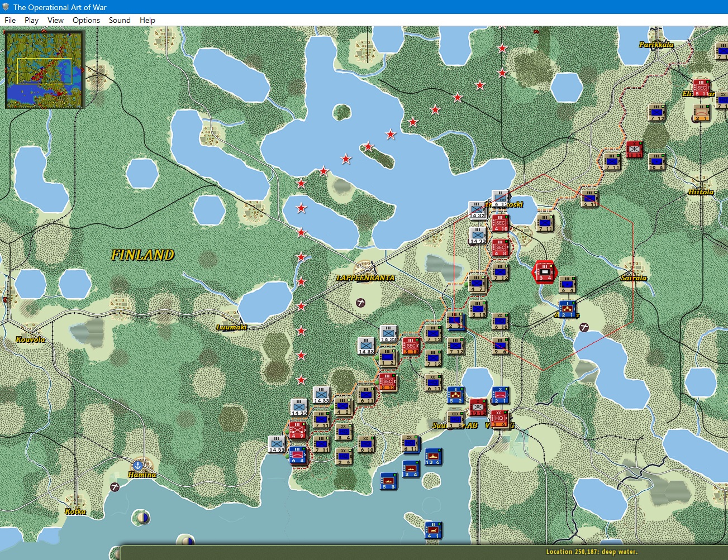Select the tan infantry unit 4 7
This screenshot has width=728, height=560.
[x=478, y=284]
